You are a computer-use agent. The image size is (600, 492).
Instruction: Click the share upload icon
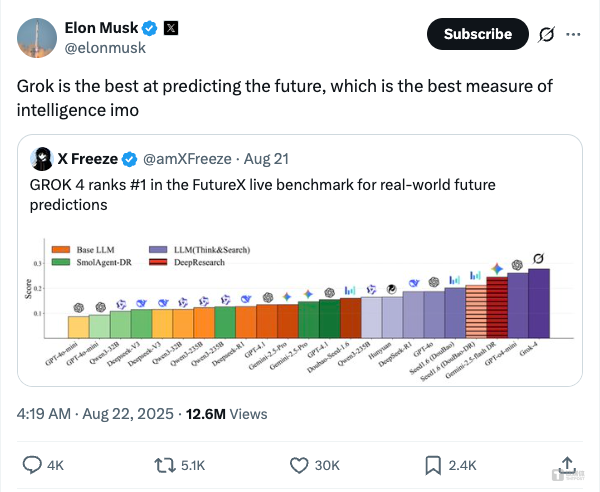567,464
